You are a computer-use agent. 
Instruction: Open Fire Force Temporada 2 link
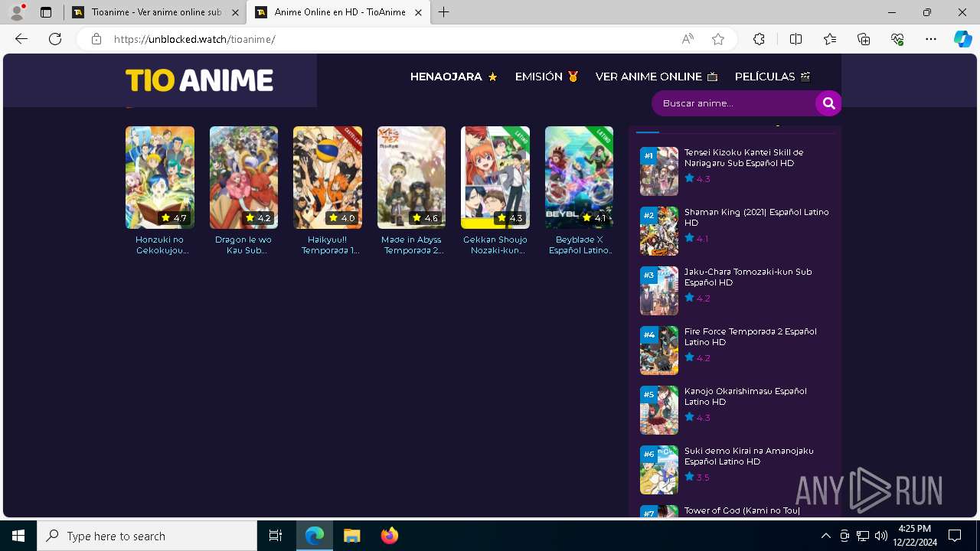click(x=750, y=337)
